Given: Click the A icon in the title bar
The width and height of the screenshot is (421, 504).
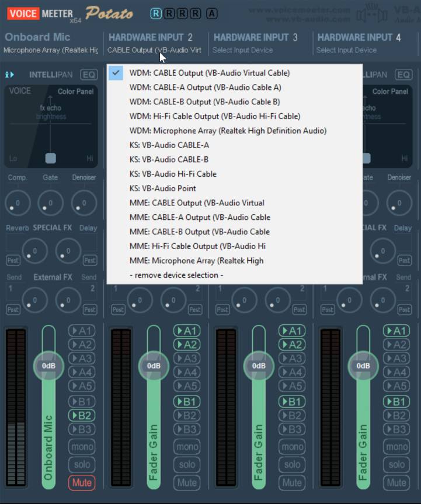Looking at the screenshot, I should 211,13.
